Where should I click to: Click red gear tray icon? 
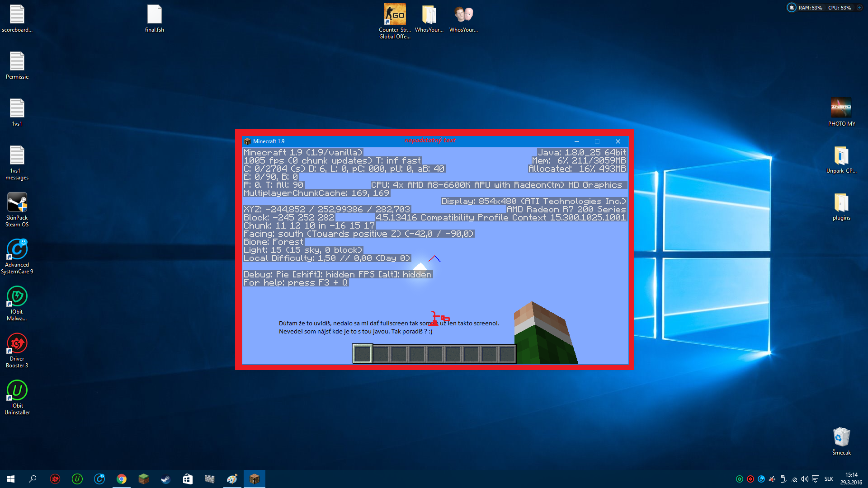pyautogui.click(x=750, y=479)
